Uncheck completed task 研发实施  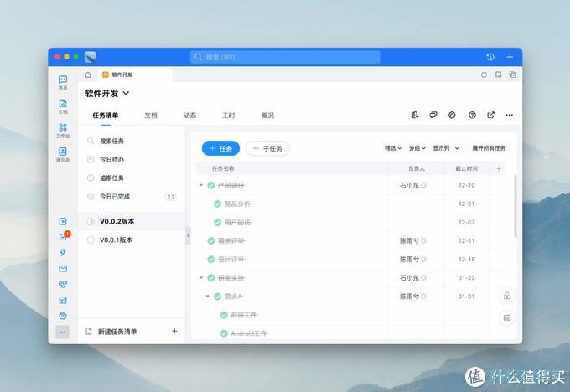pyautogui.click(x=211, y=278)
